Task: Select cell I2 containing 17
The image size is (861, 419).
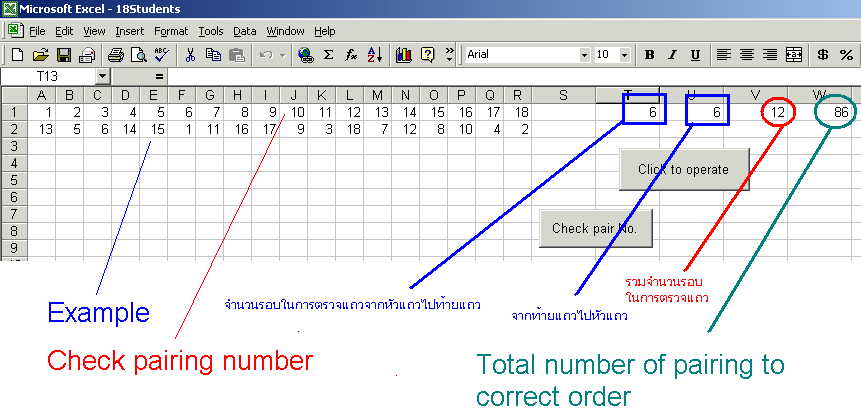Action: tap(266, 130)
